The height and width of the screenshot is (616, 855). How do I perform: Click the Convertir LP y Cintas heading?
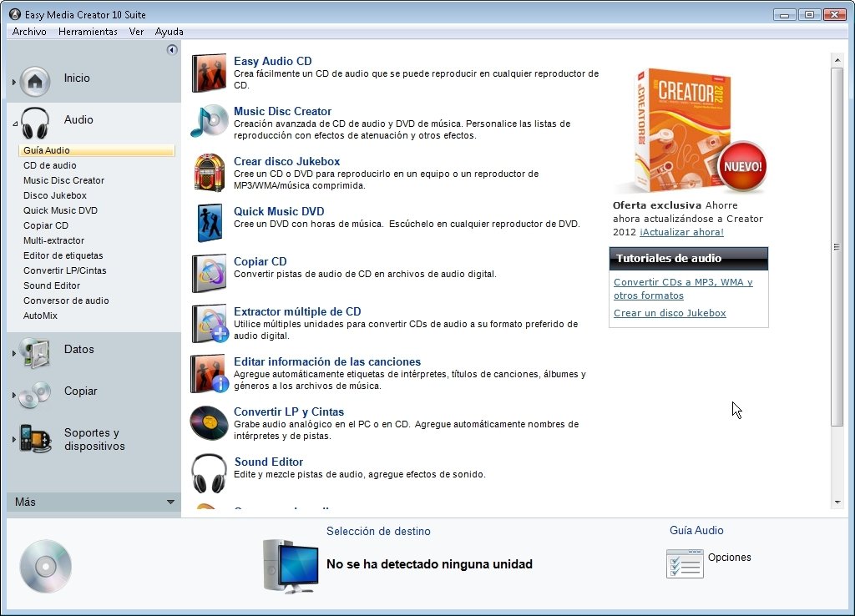(x=289, y=412)
